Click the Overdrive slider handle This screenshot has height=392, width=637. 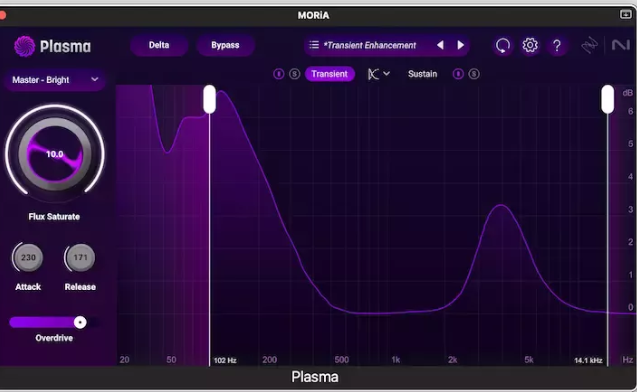[x=80, y=322]
